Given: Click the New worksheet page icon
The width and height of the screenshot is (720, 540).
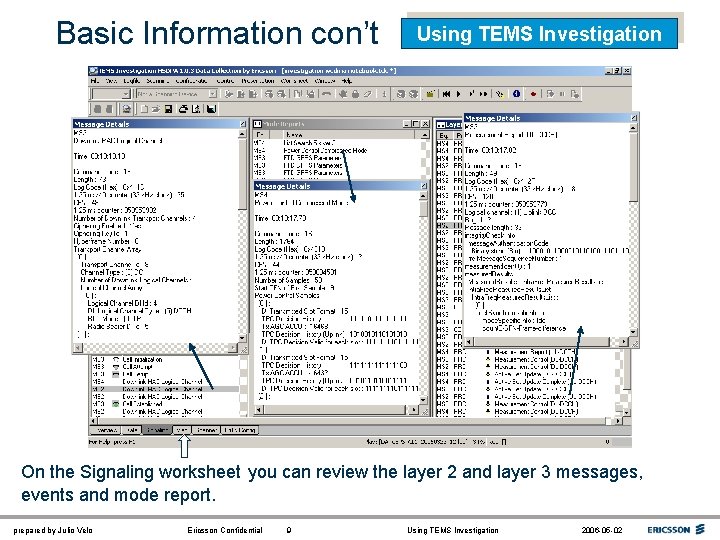Looking at the screenshot, I should (x=144, y=109).
